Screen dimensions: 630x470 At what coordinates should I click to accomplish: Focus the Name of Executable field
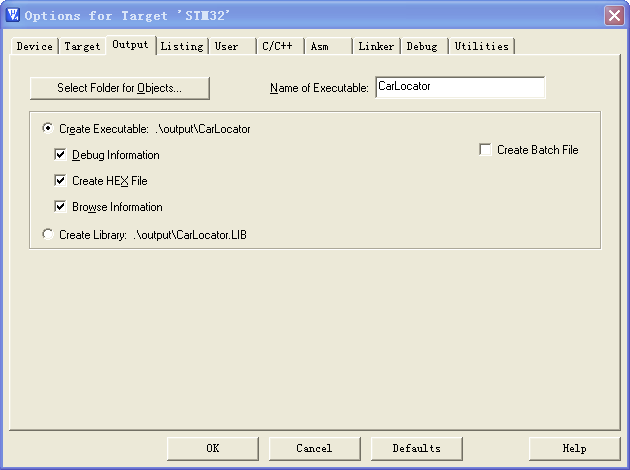coord(460,87)
